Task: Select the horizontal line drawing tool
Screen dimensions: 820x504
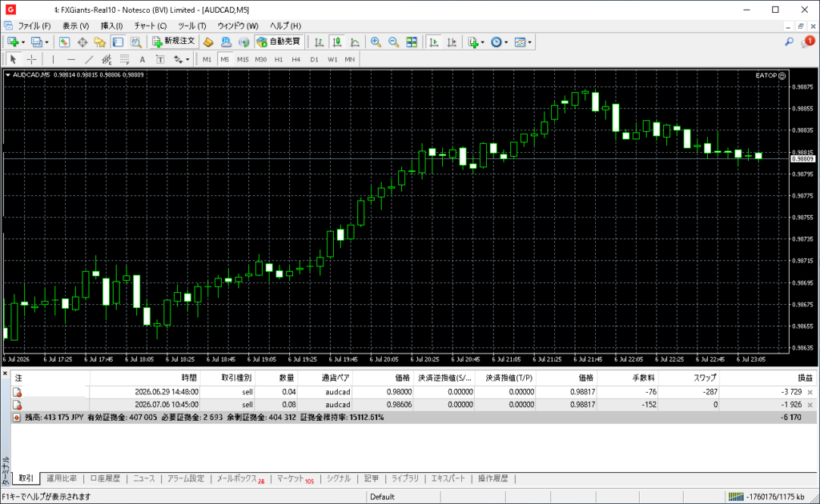Action: coord(71,59)
